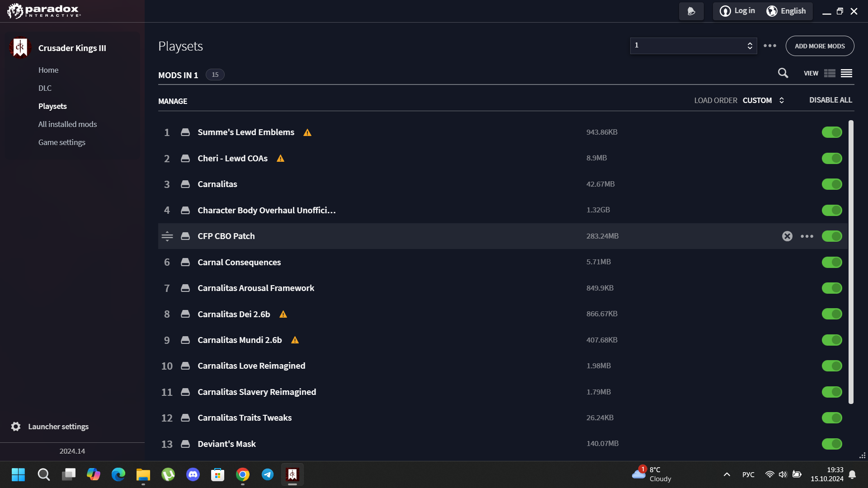Click local mod icon for Carnal Consequences
The height and width of the screenshot is (488, 868).
click(185, 262)
